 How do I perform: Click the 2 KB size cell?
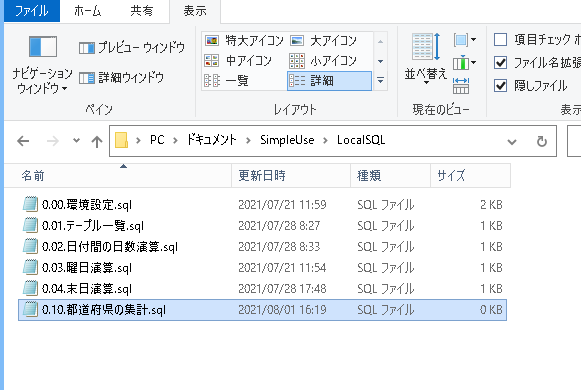pyautogui.click(x=491, y=205)
